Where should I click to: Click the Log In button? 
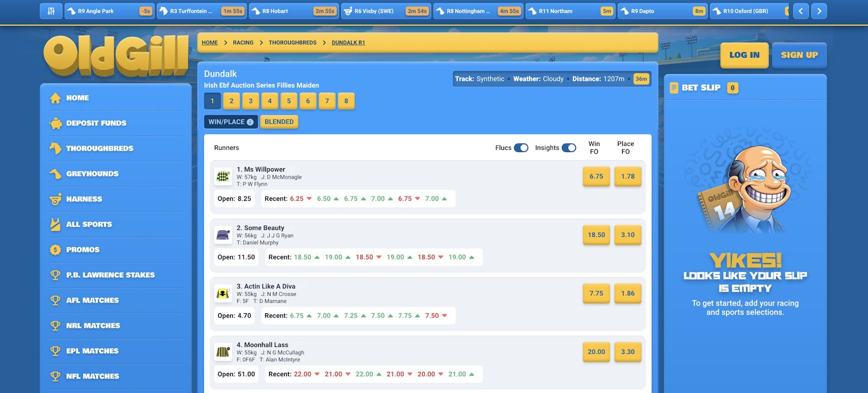click(744, 55)
